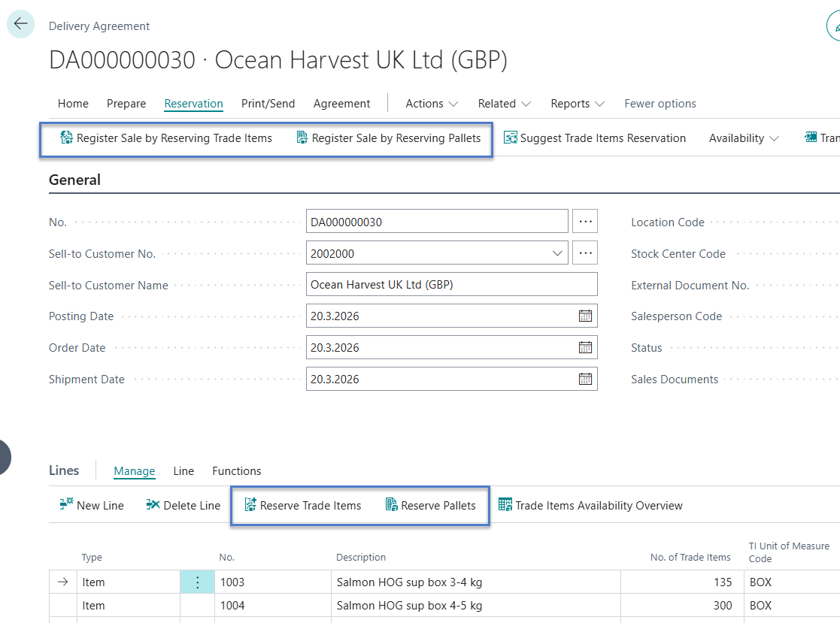Expand the Actions menu
The height and width of the screenshot is (623, 840).
[x=432, y=104]
